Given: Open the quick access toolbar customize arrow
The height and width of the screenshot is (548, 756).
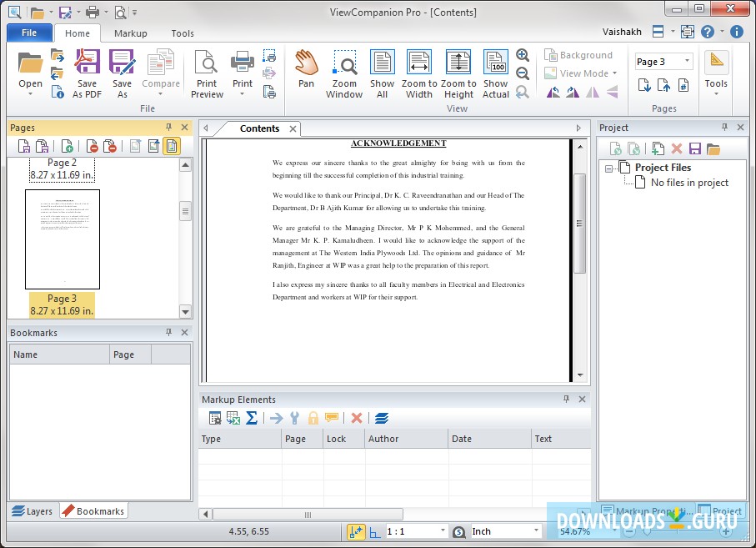Looking at the screenshot, I should point(134,12).
